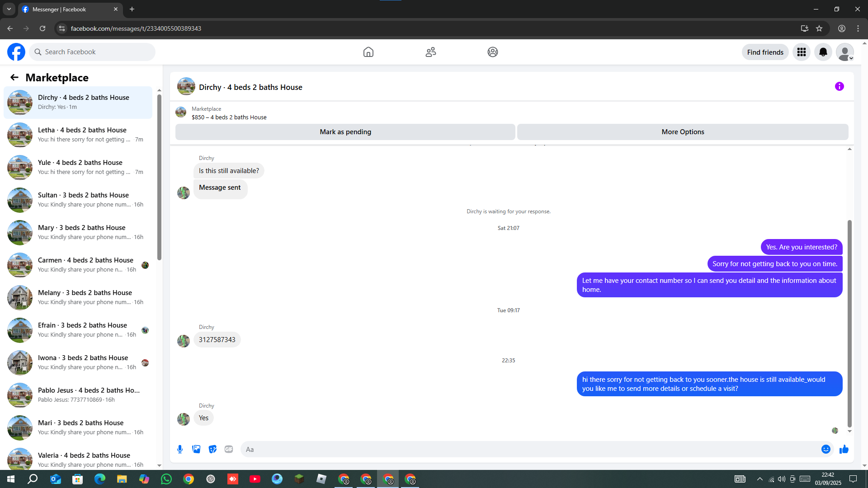
Task: Click the install app icon in address bar
Action: [804, 28]
